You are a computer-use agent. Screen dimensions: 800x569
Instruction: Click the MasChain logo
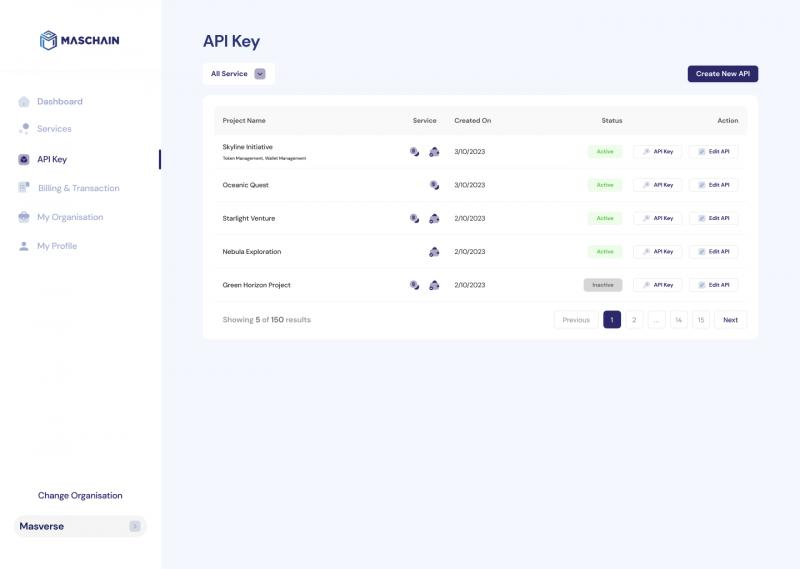point(79,40)
